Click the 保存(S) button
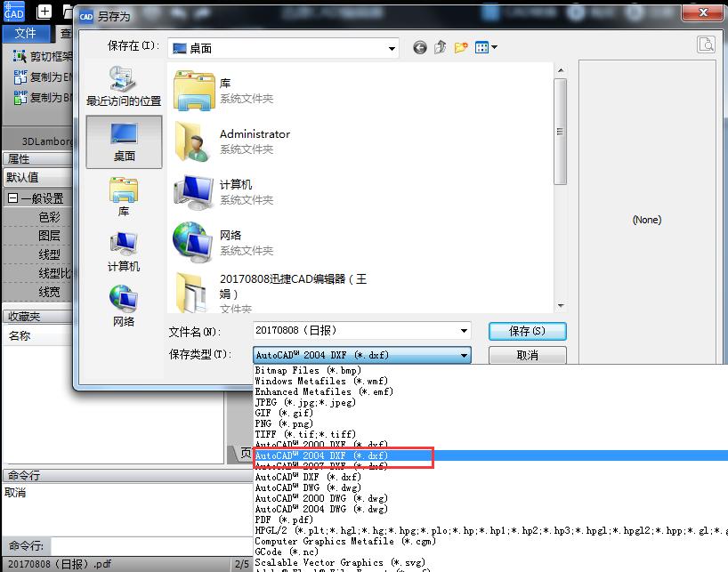 tap(527, 331)
